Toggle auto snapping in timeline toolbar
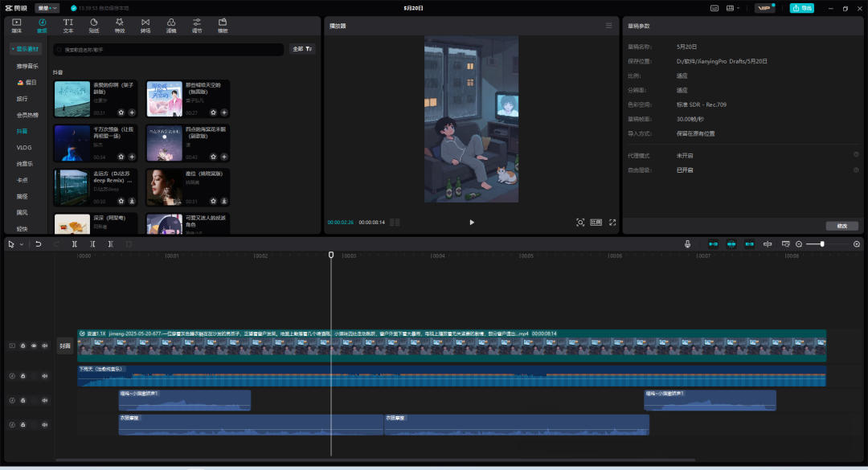Screen dimensions: 868x470 point(731,244)
